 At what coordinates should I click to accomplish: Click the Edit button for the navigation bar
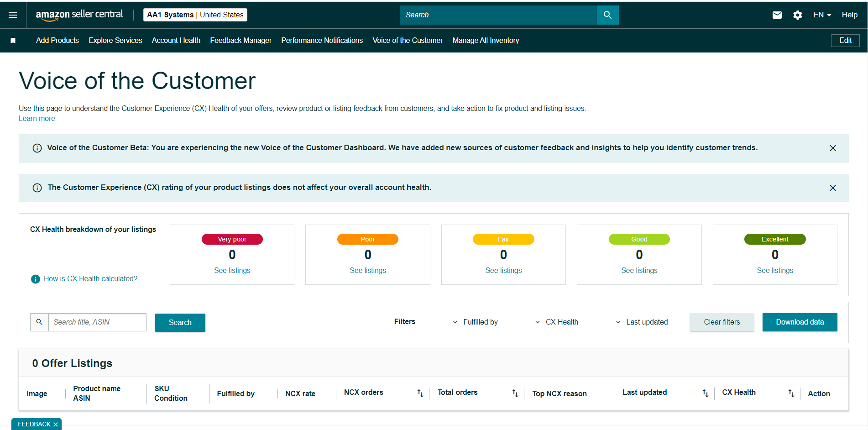click(x=845, y=41)
